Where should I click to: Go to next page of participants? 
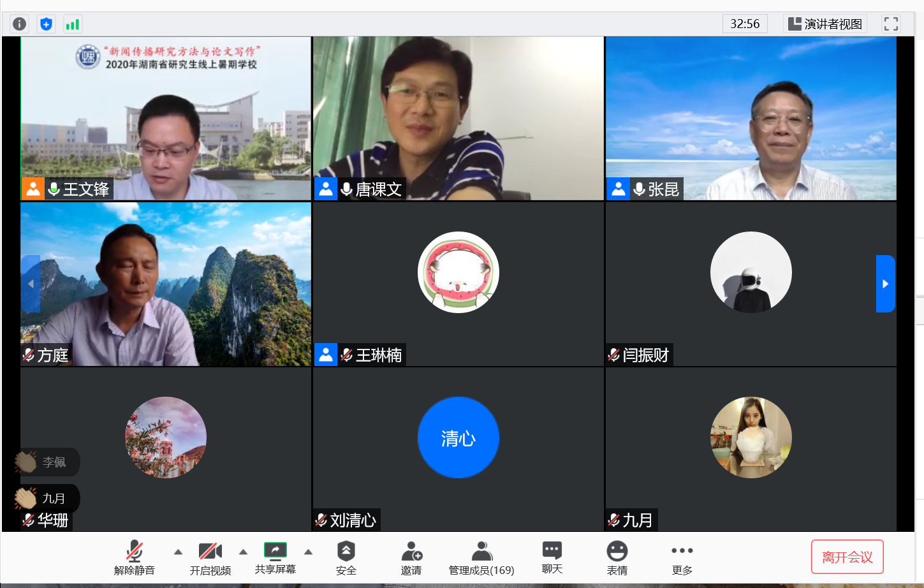pos(885,284)
